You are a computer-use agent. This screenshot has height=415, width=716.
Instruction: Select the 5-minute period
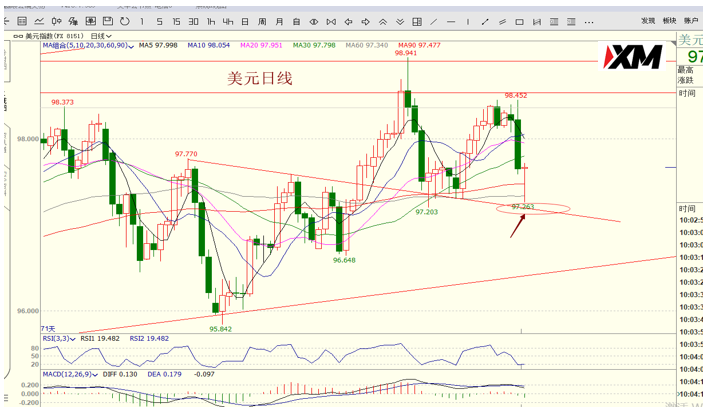159,21
